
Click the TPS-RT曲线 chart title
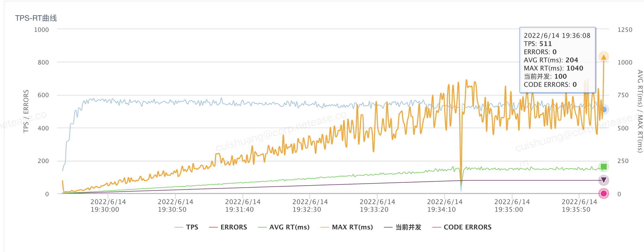(36, 18)
